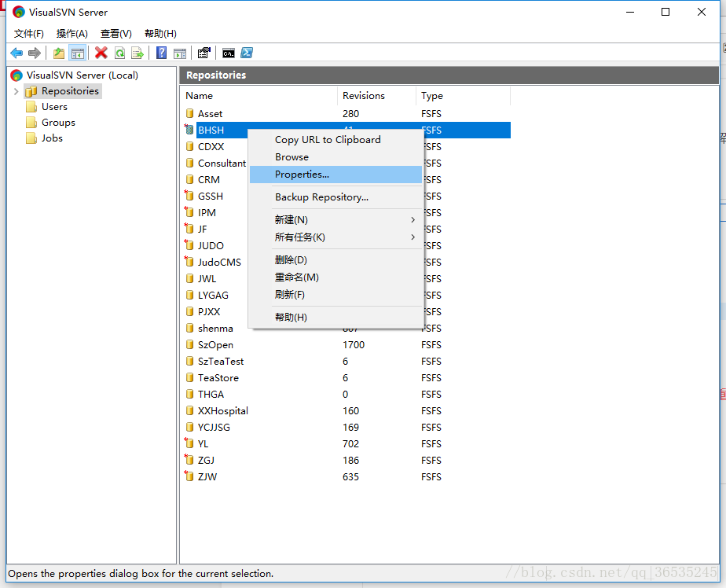
Task: Choose 刷新(F) in the context menu
Action: [x=335, y=295]
